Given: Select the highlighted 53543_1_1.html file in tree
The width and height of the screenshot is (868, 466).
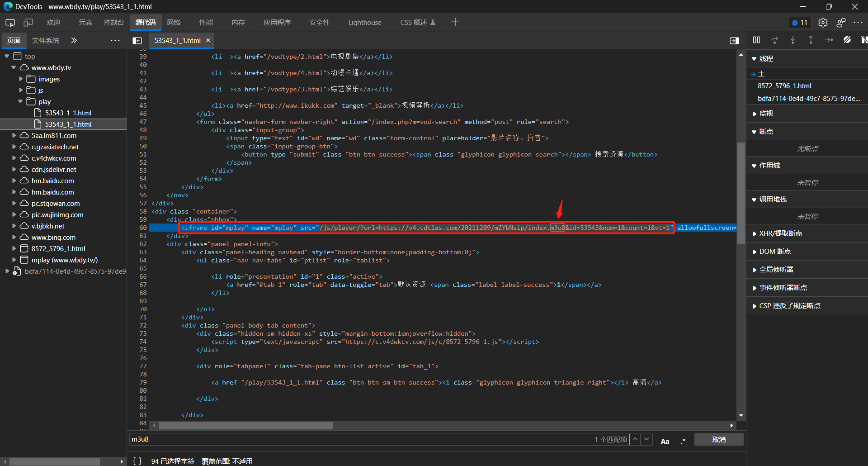Looking at the screenshot, I should click(x=63, y=124).
